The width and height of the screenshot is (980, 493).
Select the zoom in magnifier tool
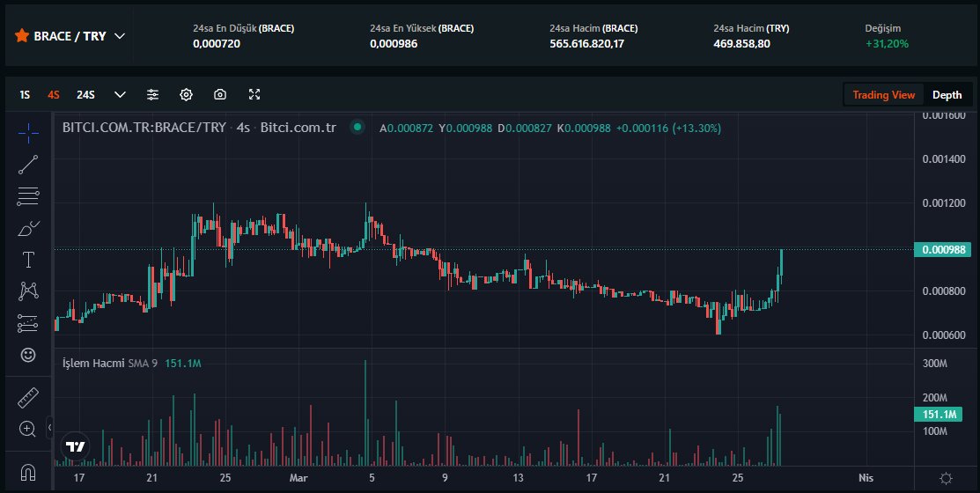pyautogui.click(x=27, y=430)
